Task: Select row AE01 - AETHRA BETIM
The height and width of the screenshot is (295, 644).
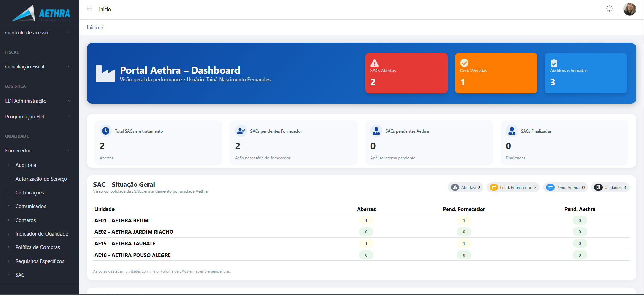Action: [x=361, y=220]
